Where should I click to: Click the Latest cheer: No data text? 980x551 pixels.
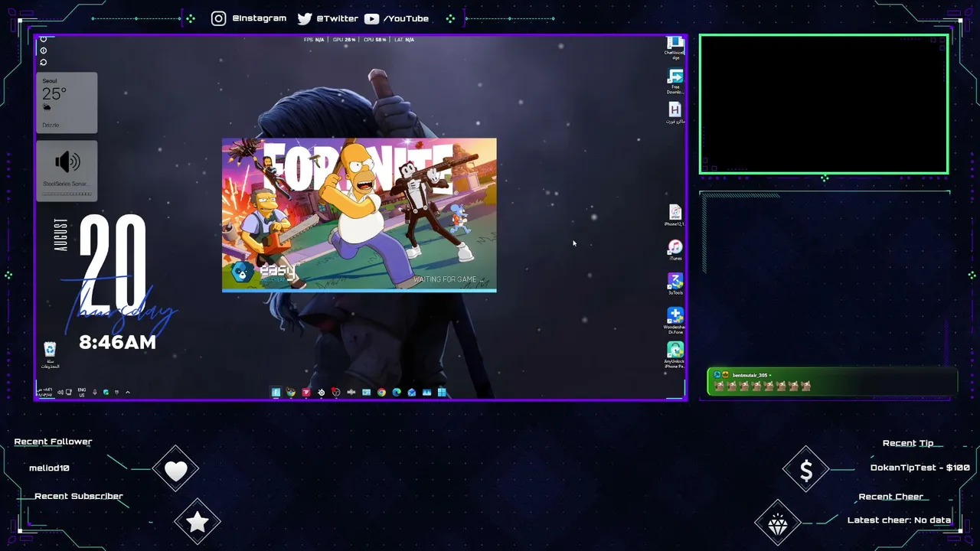[x=899, y=520]
